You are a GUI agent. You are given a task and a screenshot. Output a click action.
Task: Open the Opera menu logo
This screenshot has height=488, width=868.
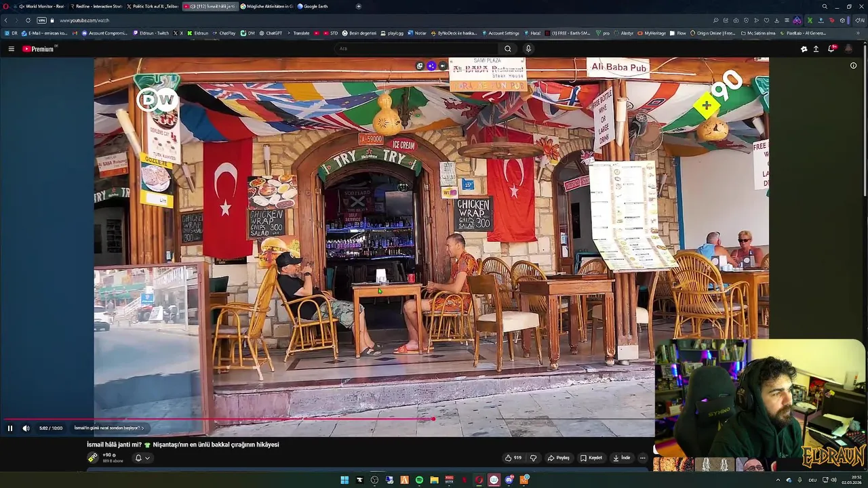(6, 6)
